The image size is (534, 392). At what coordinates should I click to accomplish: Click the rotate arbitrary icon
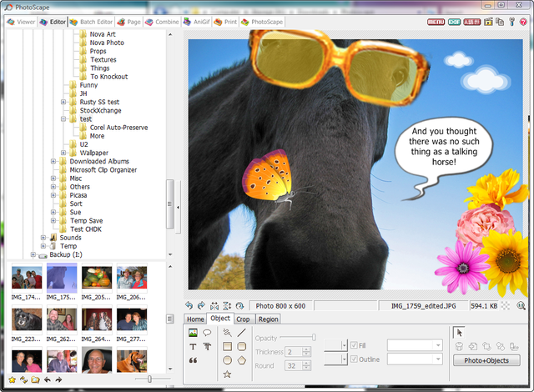tap(239, 305)
